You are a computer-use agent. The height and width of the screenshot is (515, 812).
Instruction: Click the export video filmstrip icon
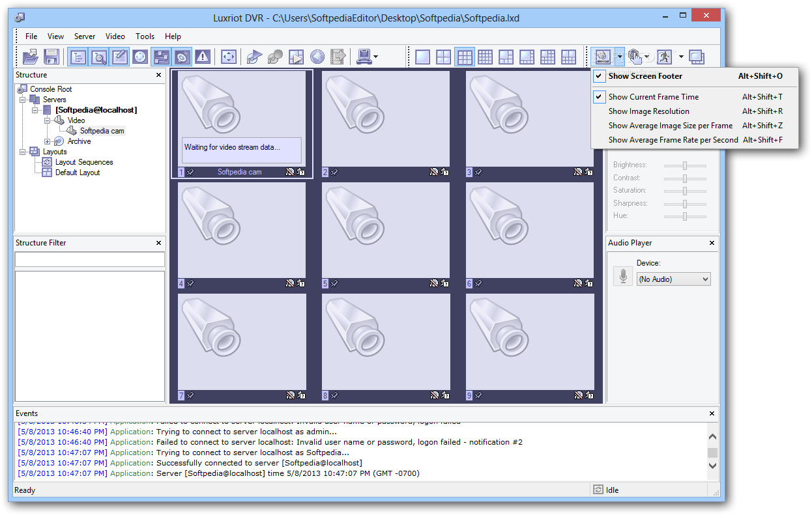pos(338,57)
